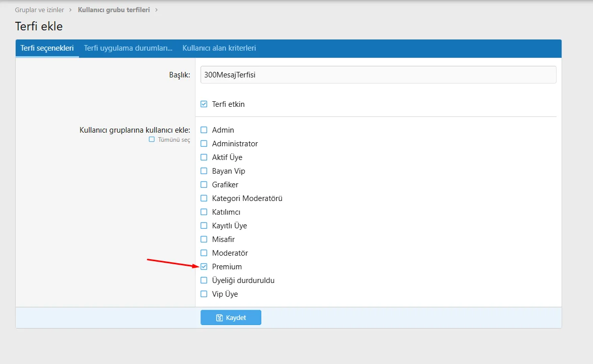Check the Kategori Moderatörü checkbox
This screenshot has height=364, width=593.
click(204, 198)
